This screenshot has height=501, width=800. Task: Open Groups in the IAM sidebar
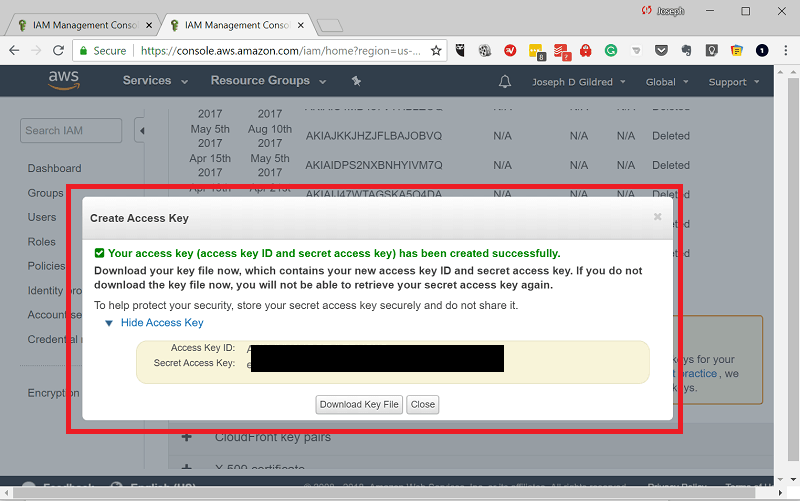(x=45, y=193)
